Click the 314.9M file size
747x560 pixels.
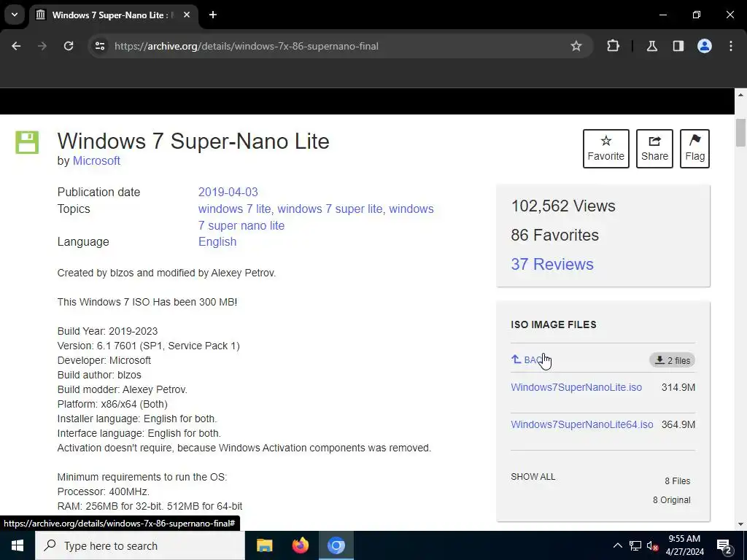coord(678,387)
